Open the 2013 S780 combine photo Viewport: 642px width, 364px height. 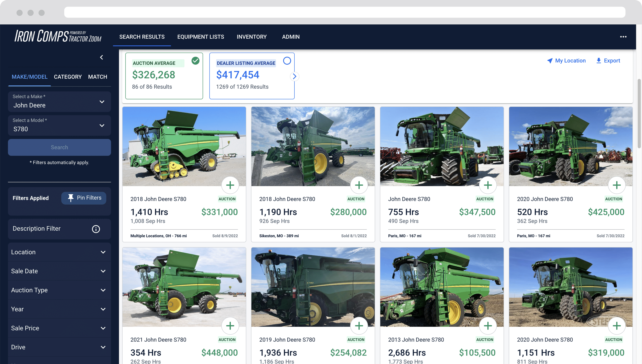pyautogui.click(x=442, y=287)
